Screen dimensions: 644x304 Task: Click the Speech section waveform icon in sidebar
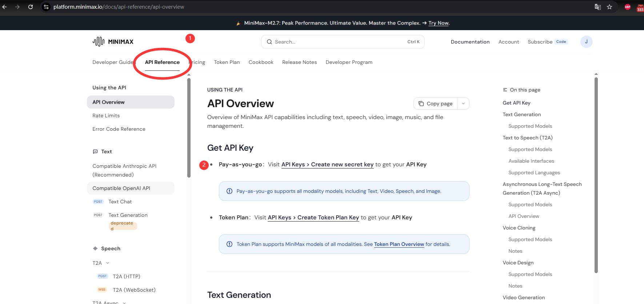(x=95, y=248)
